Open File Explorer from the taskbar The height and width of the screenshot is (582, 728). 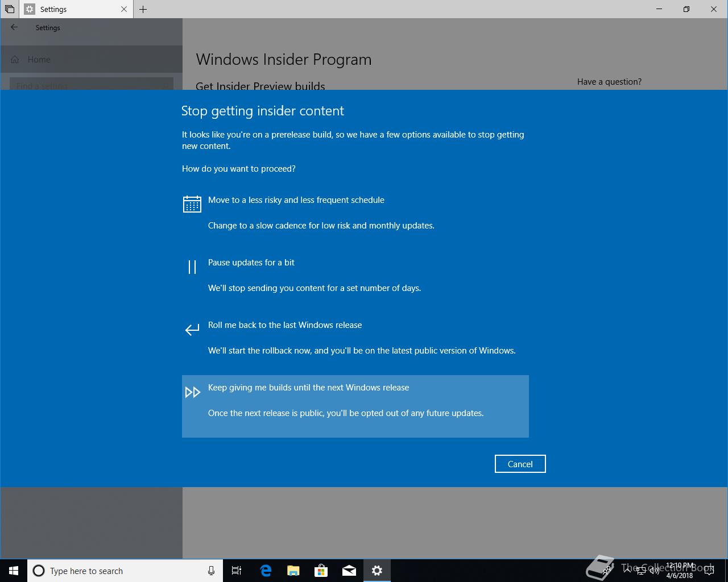[x=293, y=571]
